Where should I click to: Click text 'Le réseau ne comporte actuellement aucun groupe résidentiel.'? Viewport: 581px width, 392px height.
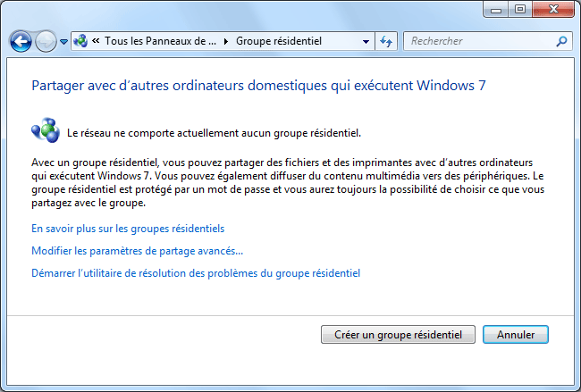(214, 133)
